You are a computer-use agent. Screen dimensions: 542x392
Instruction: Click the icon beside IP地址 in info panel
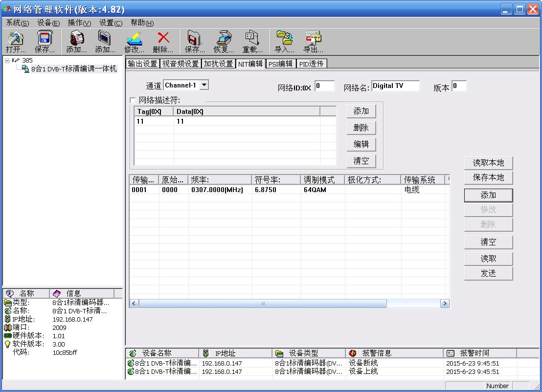click(x=8, y=319)
